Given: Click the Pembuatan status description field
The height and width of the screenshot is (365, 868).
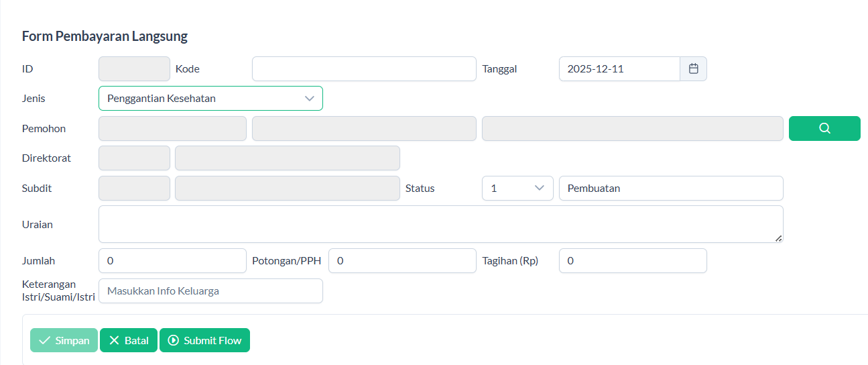Looking at the screenshot, I should tap(671, 188).
